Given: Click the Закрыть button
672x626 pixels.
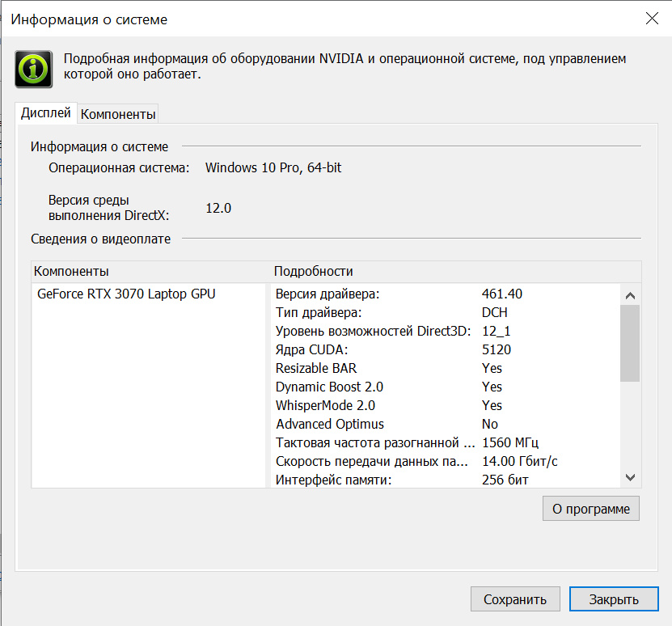Looking at the screenshot, I should 614,599.
